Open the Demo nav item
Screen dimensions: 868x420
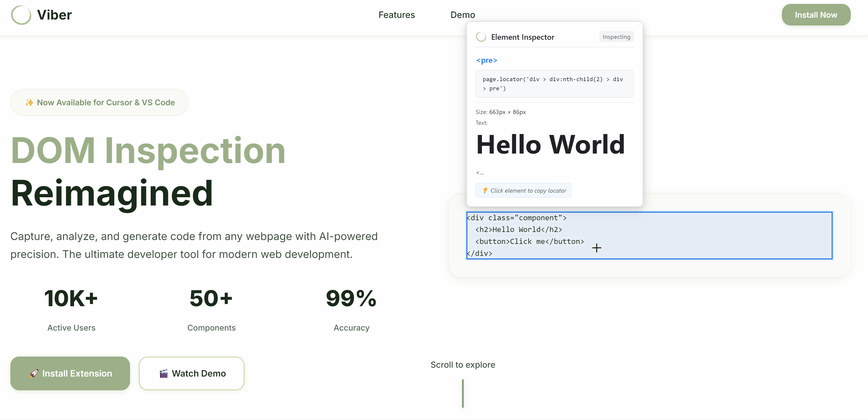click(x=463, y=15)
